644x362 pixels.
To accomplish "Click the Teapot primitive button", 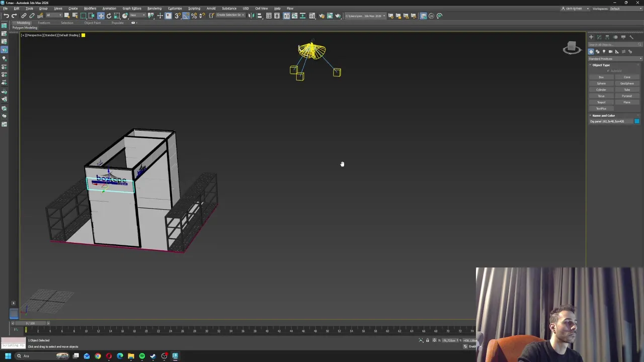I will click(601, 103).
